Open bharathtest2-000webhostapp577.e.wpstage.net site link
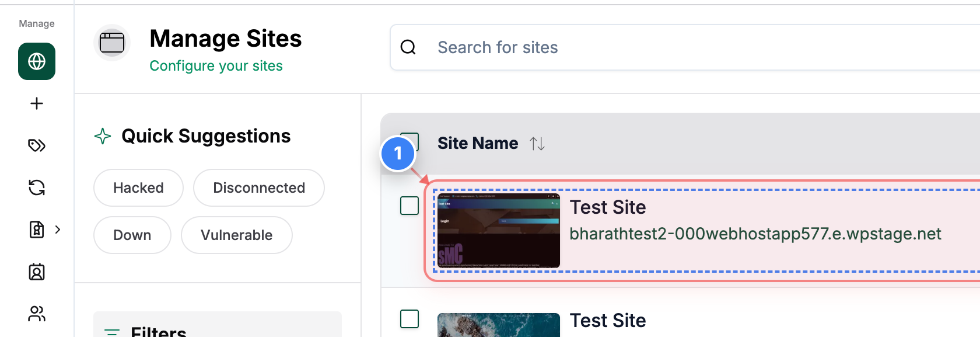This screenshot has width=980, height=337. pyautogui.click(x=757, y=234)
